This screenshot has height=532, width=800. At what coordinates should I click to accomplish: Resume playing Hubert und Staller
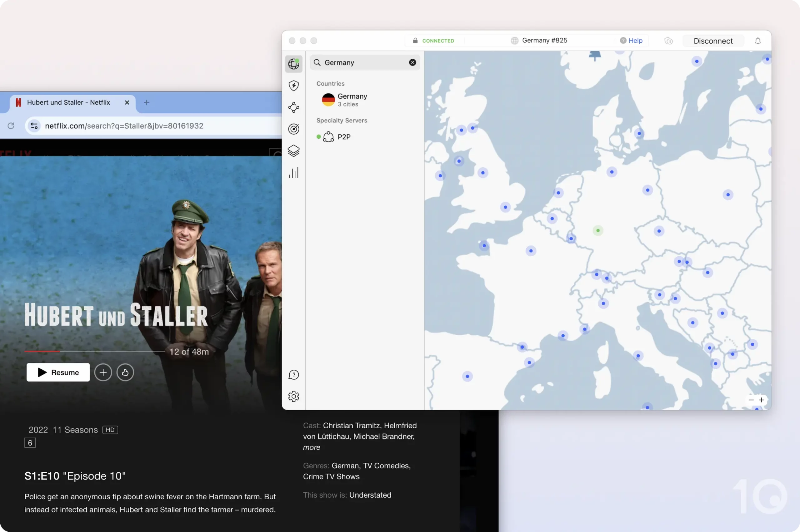[x=57, y=372]
